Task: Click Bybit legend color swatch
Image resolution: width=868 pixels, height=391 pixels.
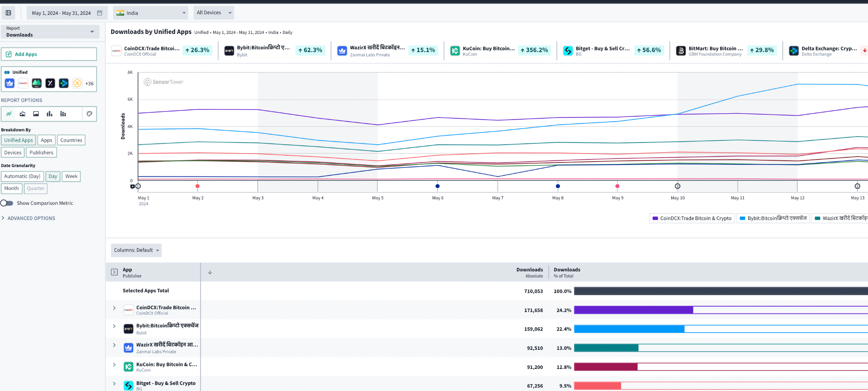Action: (x=742, y=218)
